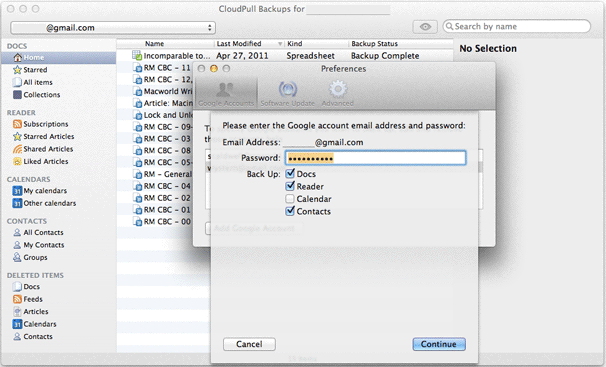606x367 pixels.
Task: Switch to Software Update preferences tab
Action: click(x=288, y=94)
